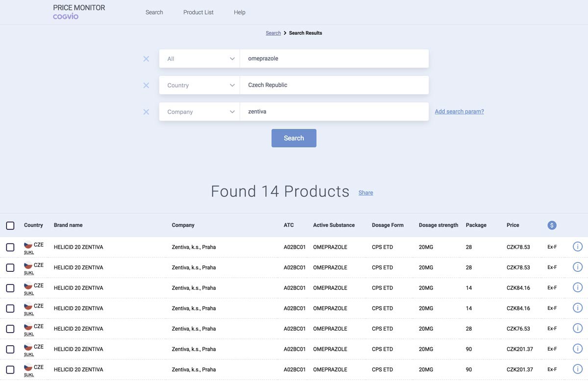Viewport: 588px width, 382px height.
Task: Open the Help menu item
Action: [240, 12]
